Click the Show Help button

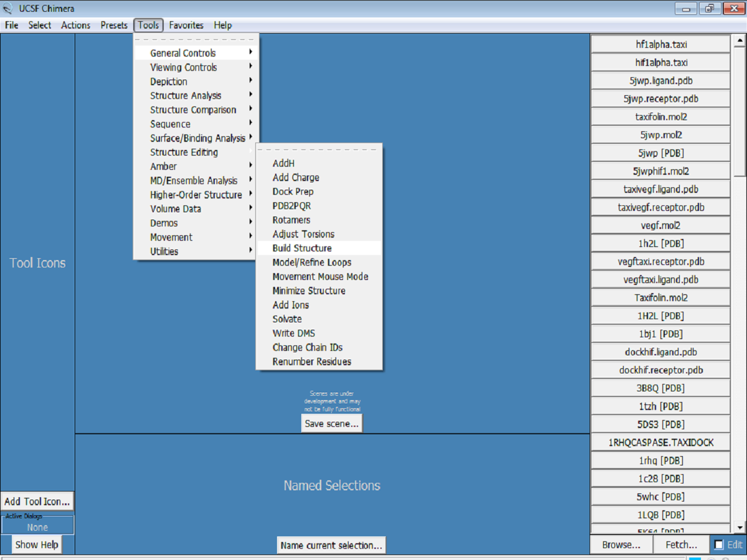[x=37, y=544]
